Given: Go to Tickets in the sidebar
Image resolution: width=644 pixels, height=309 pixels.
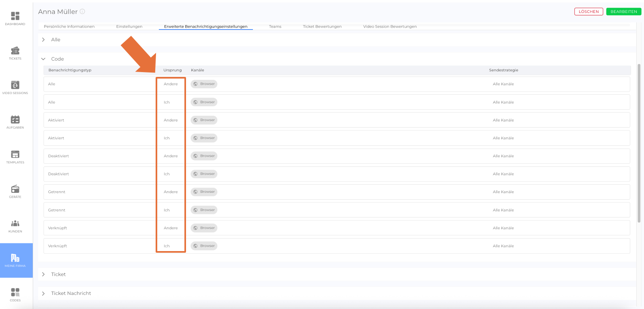Looking at the screenshot, I should [x=15, y=51].
